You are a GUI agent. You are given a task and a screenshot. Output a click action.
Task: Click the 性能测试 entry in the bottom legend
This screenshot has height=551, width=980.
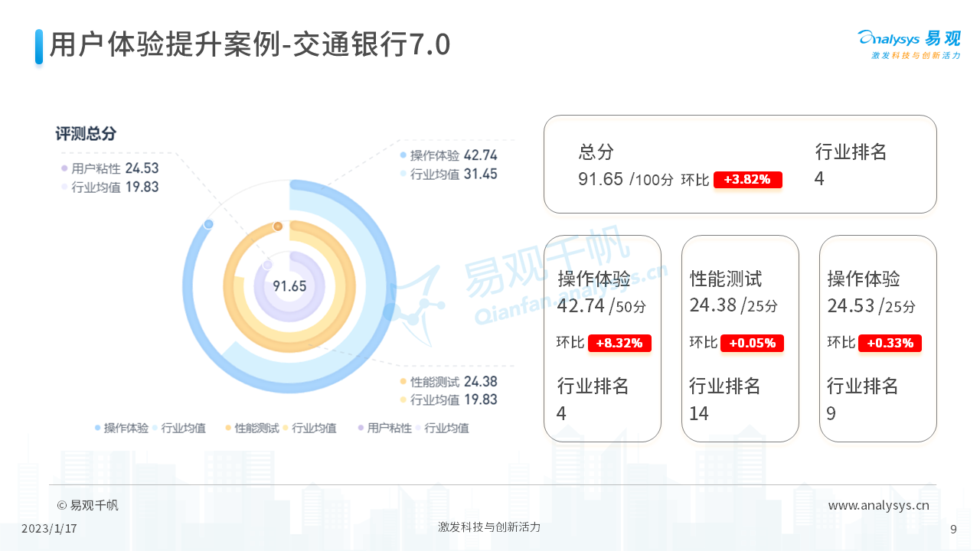point(252,428)
